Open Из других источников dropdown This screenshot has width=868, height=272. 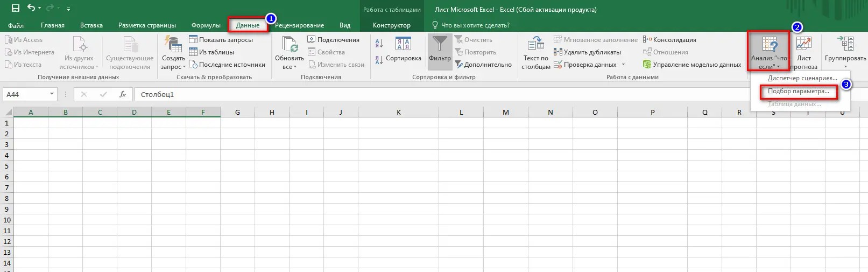pos(79,53)
